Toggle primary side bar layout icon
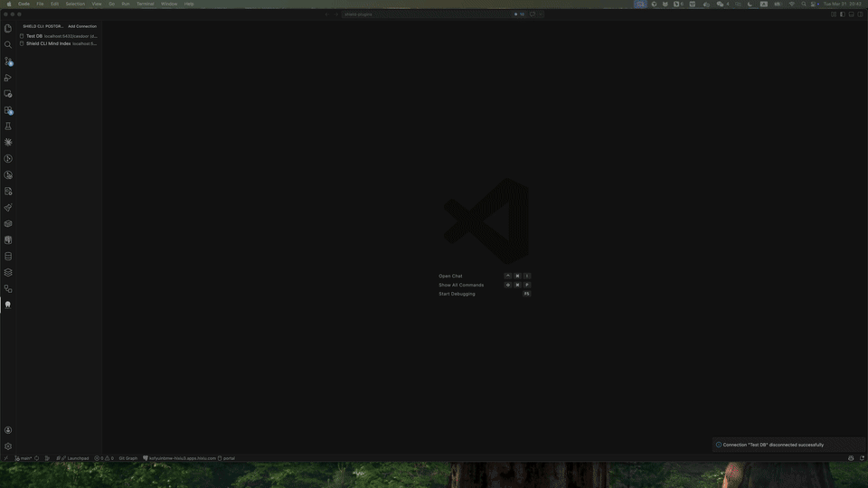The height and width of the screenshot is (488, 868). pos(843,14)
